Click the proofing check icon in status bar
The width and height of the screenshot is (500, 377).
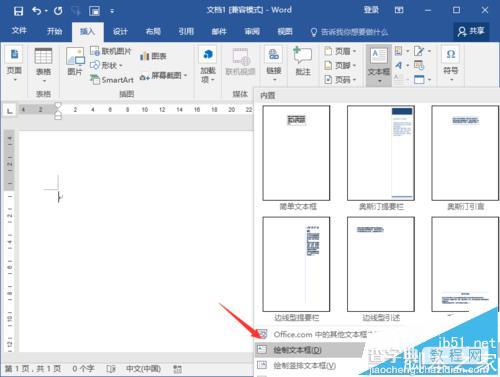click(x=111, y=369)
